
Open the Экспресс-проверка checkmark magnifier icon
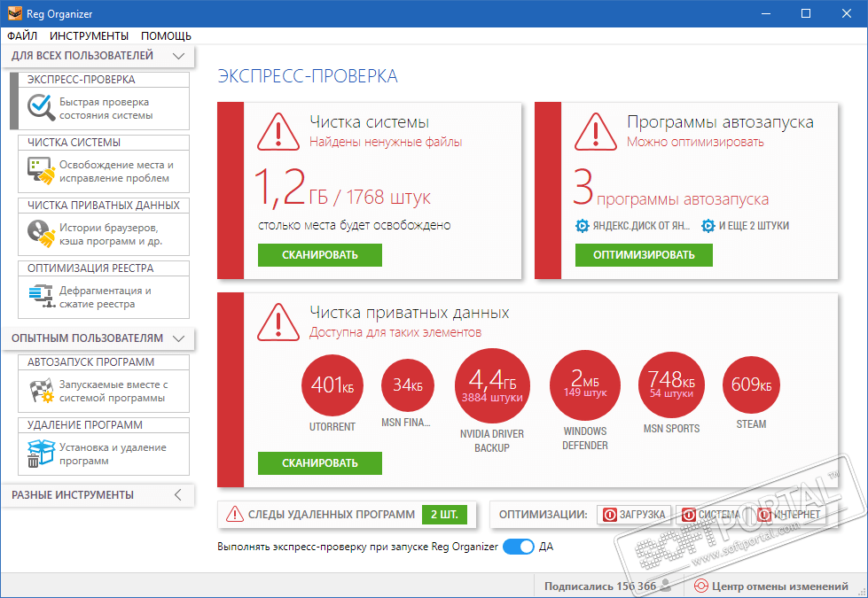(42, 107)
